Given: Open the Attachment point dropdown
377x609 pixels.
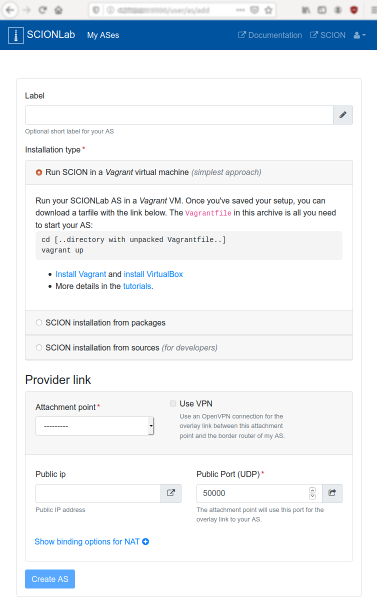Looking at the screenshot, I should coord(95,426).
